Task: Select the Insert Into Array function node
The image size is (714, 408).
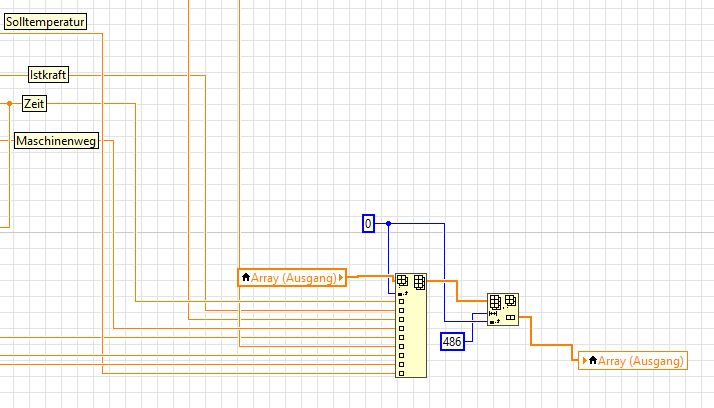Action: [411, 325]
